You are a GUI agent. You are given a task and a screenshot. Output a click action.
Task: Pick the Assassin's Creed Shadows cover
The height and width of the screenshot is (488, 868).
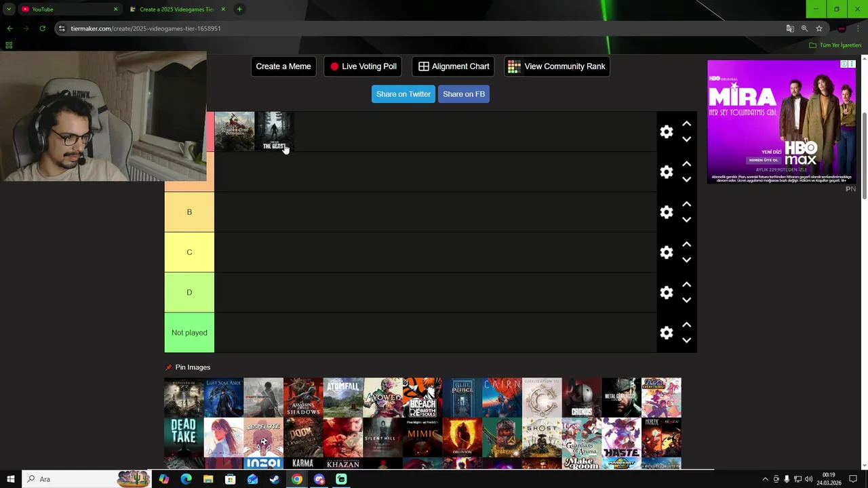tap(303, 397)
